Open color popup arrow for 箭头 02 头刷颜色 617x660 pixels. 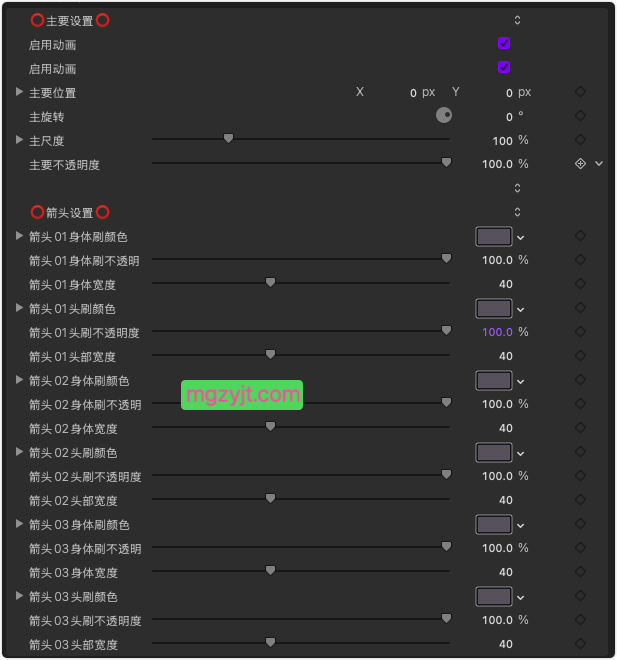click(521, 454)
